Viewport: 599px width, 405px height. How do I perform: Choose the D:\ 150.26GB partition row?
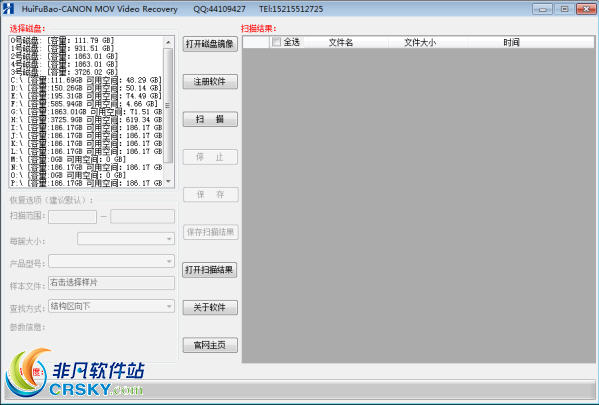pyautogui.click(x=86, y=88)
